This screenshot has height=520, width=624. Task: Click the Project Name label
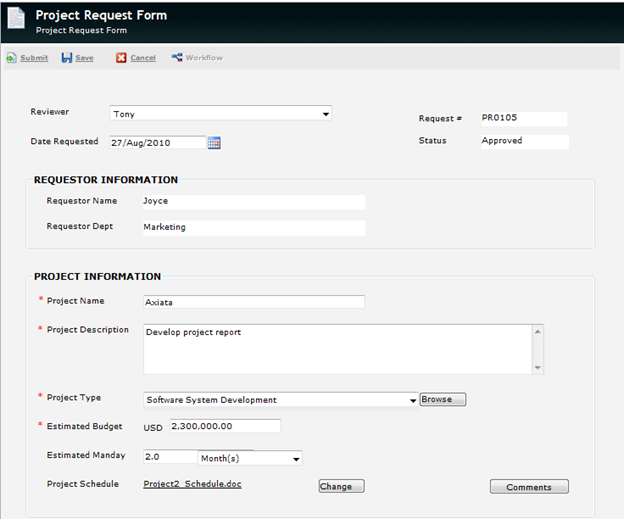(76, 301)
